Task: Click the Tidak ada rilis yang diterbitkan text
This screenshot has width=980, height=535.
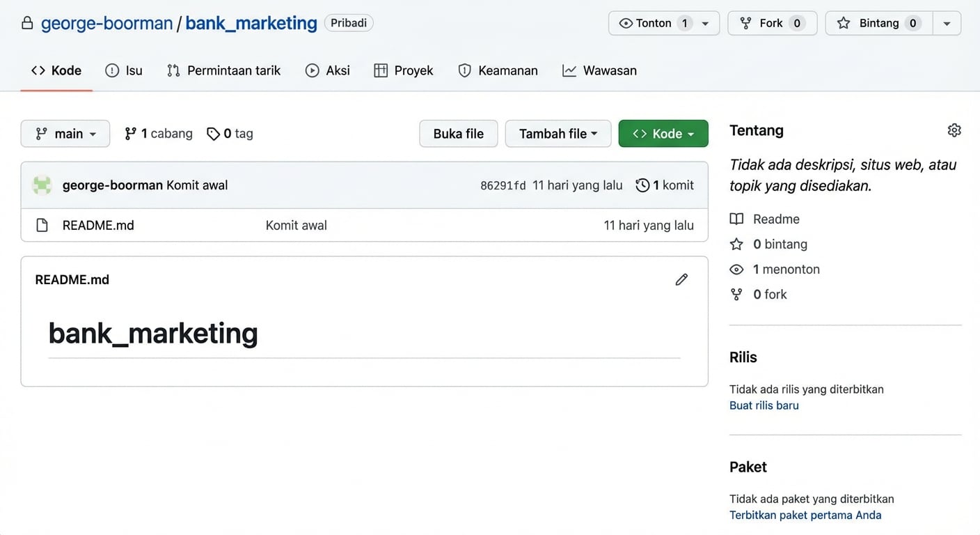Action: [807, 389]
